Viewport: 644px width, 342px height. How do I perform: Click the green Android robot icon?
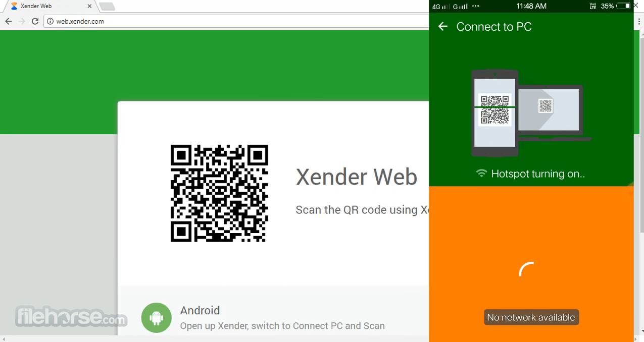[157, 318]
